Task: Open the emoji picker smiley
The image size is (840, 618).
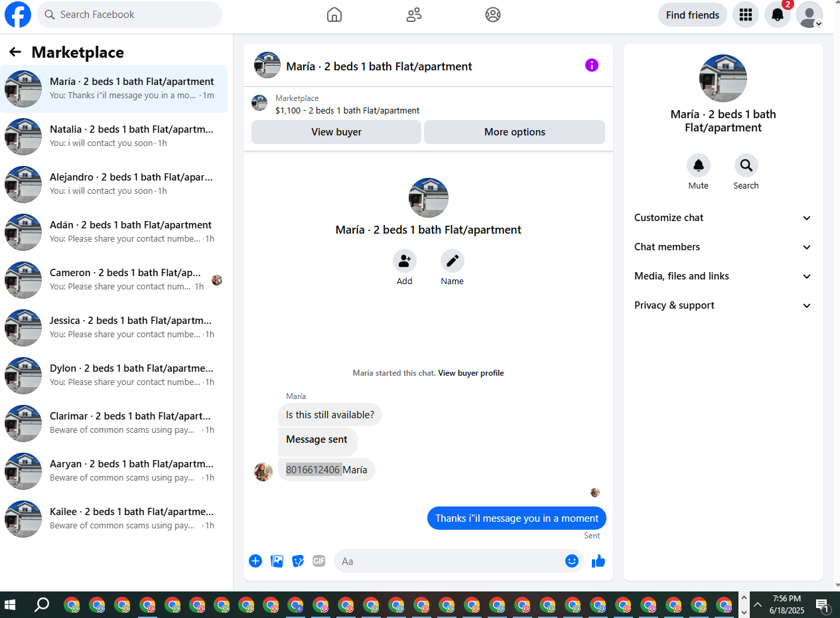Action: pyautogui.click(x=572, y=561)
